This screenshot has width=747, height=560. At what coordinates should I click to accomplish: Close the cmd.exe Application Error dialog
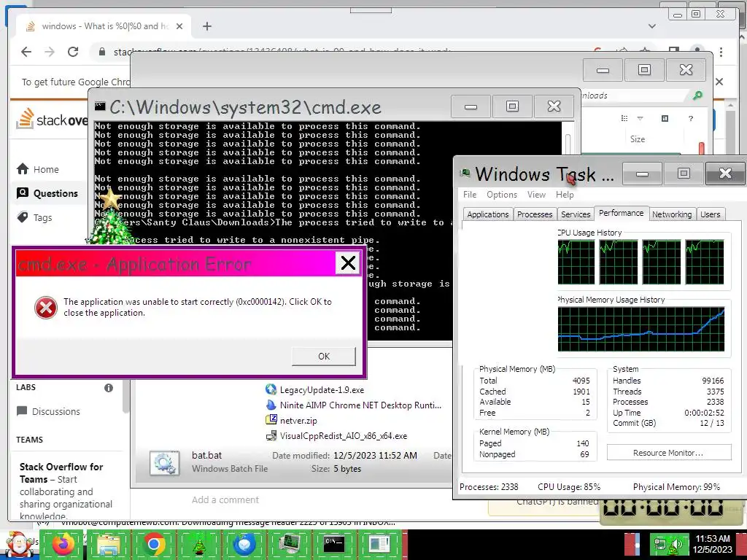pos(348,262)
